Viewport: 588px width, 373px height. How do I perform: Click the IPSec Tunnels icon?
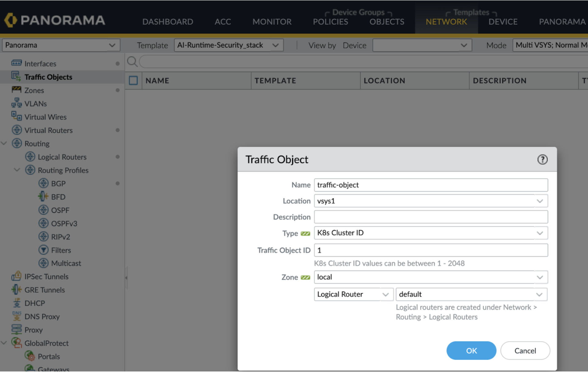(x=16, y=276)
